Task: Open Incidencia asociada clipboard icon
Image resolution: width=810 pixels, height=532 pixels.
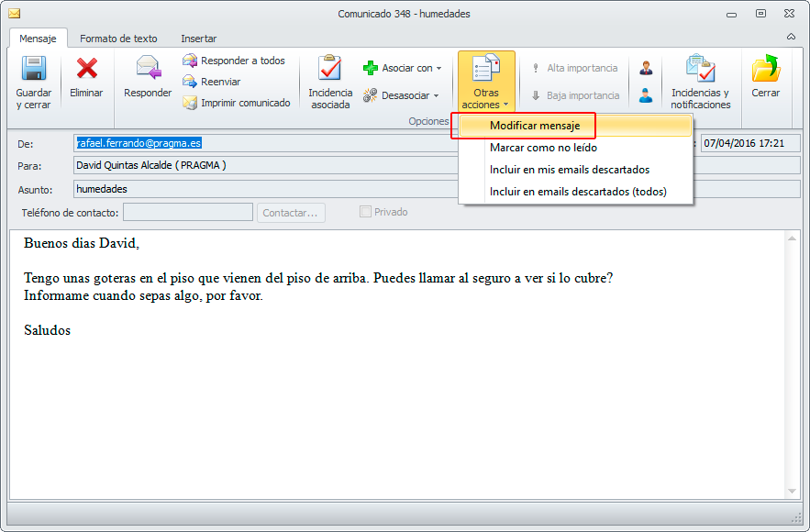Action: (330, 68)
